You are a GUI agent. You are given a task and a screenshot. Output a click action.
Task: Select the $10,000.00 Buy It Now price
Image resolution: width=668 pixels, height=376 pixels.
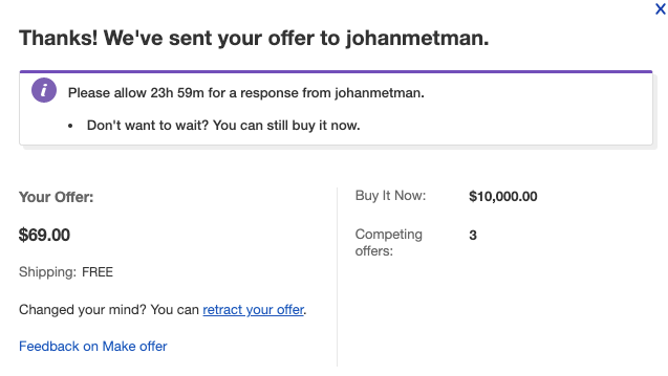pos(503,196)
